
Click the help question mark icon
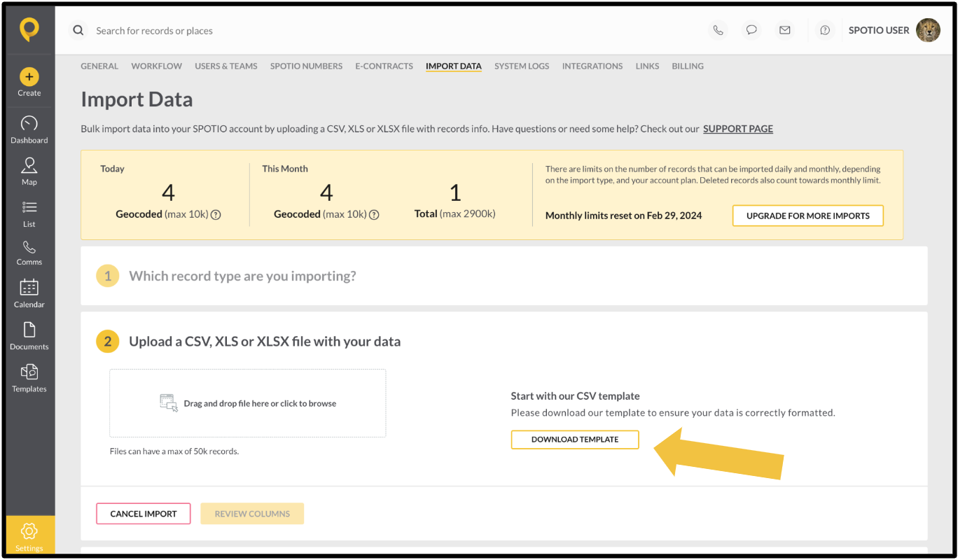(825, 30)
